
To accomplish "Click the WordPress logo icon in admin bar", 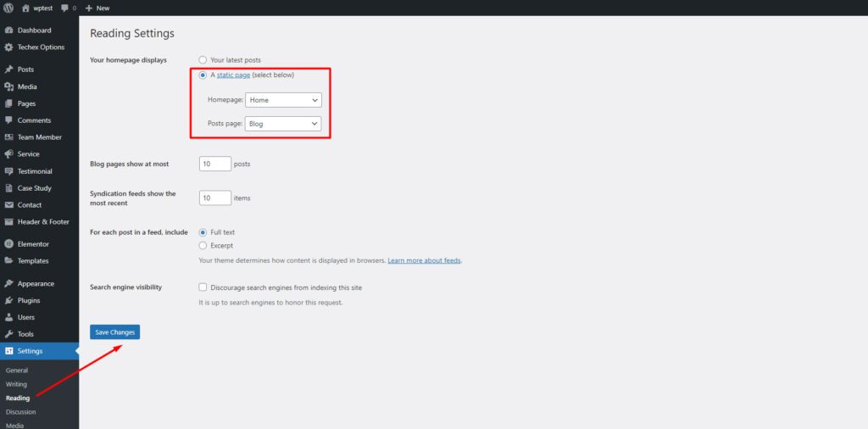I will coord(8,8).
